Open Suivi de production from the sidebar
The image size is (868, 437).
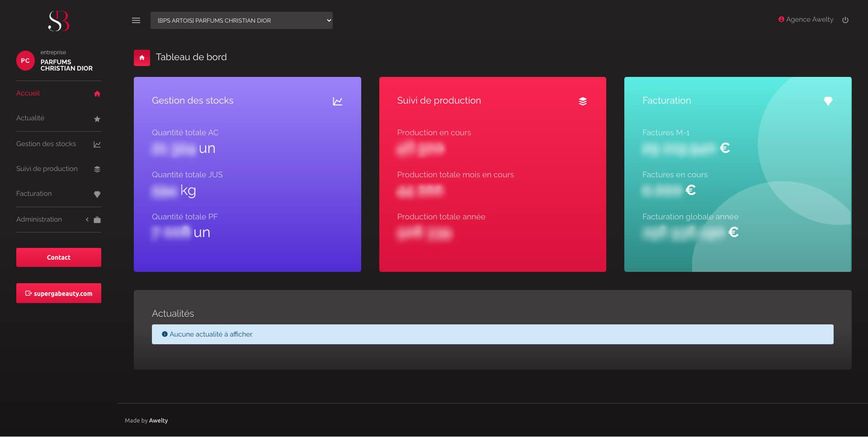coord(47,169)
